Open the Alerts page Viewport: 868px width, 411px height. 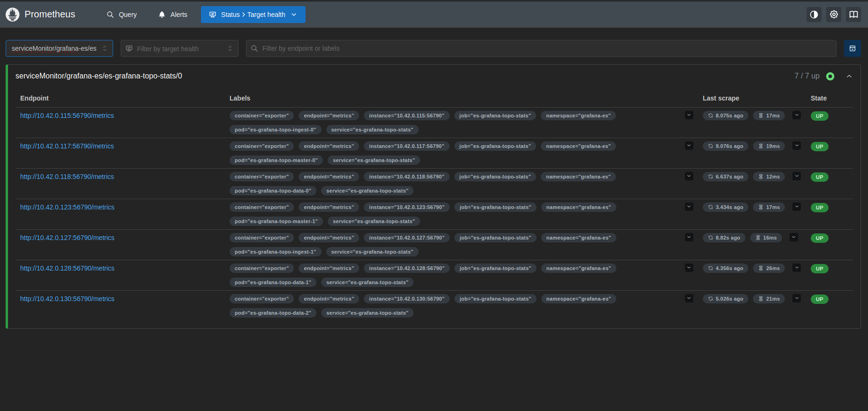pos(173,15)
